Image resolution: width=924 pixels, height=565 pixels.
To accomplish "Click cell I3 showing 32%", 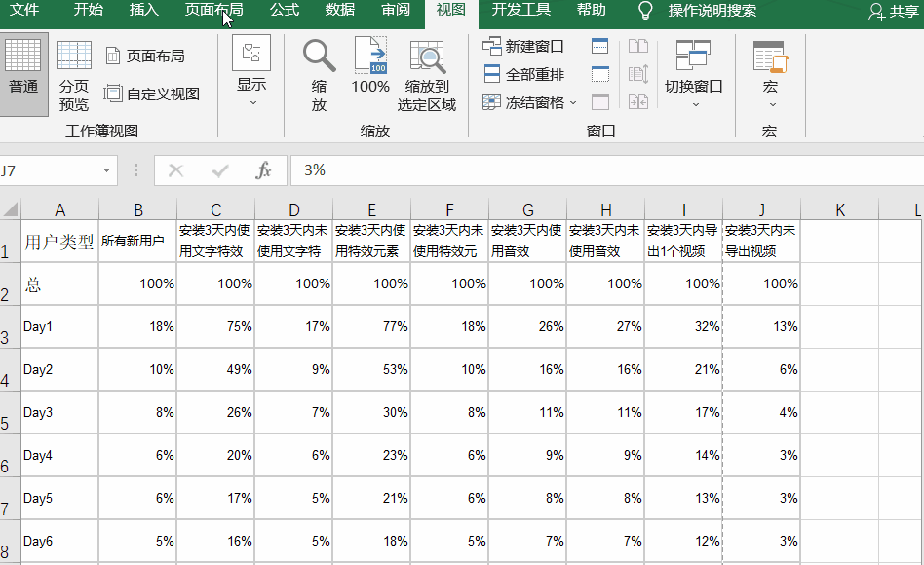I will [683, 326].
